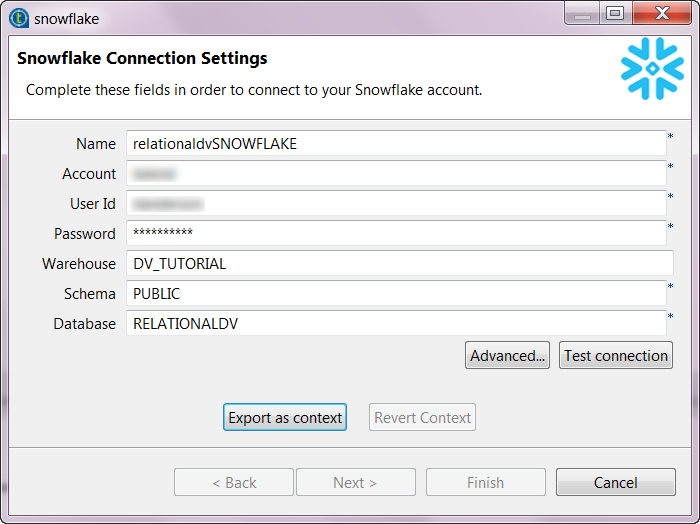
Task: Click the Talend icon in the title bar
Action: 19,18
